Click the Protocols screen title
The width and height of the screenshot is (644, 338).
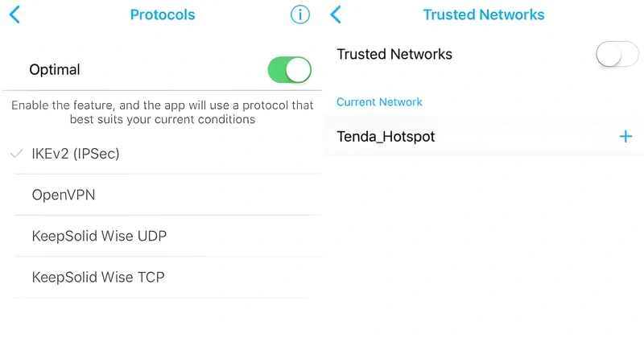click(x=163, y=14)
